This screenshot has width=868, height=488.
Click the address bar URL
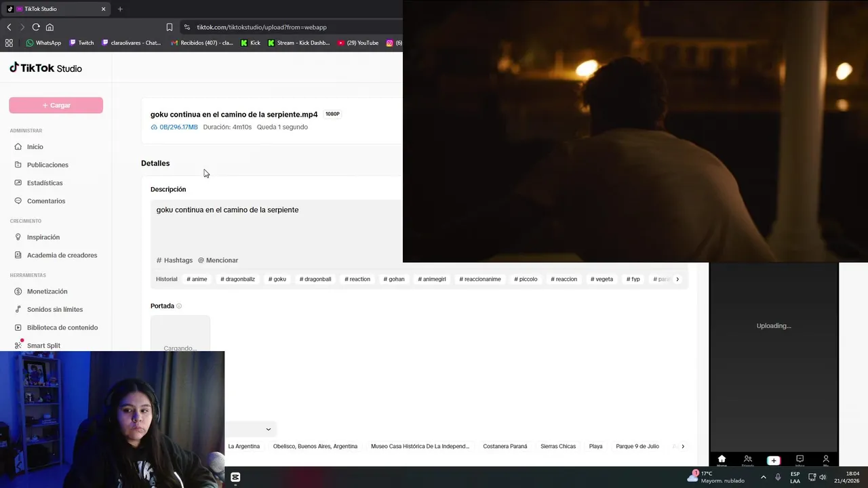pos(262,27)
